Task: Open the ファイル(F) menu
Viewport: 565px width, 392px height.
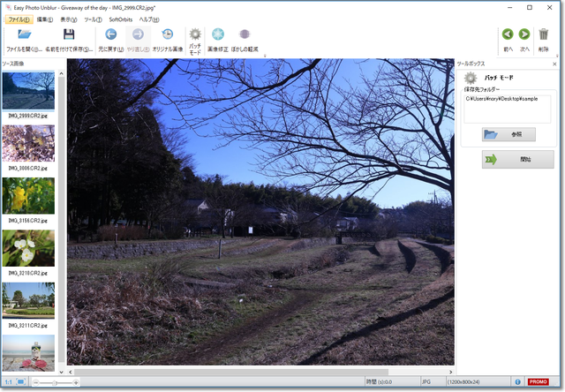Action: point(19,19)
